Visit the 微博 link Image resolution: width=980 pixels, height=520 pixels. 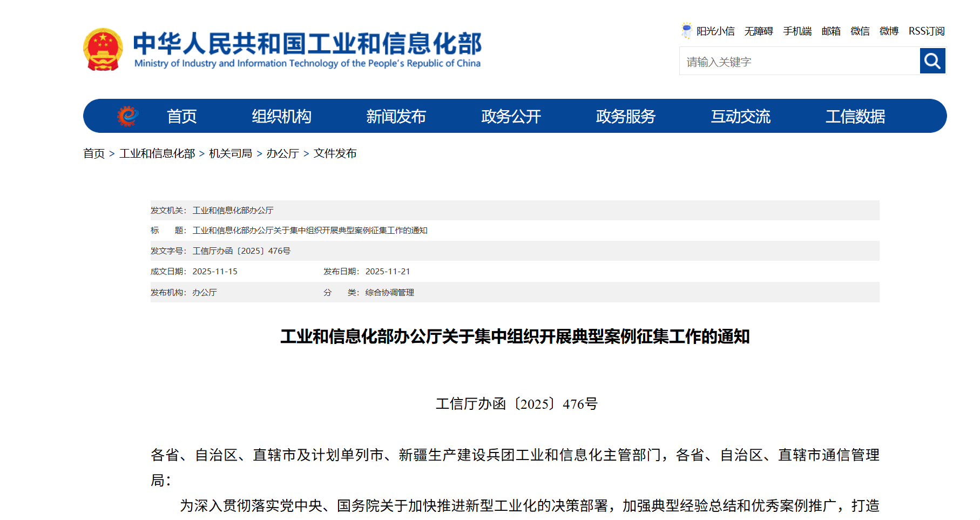[889, 31]
